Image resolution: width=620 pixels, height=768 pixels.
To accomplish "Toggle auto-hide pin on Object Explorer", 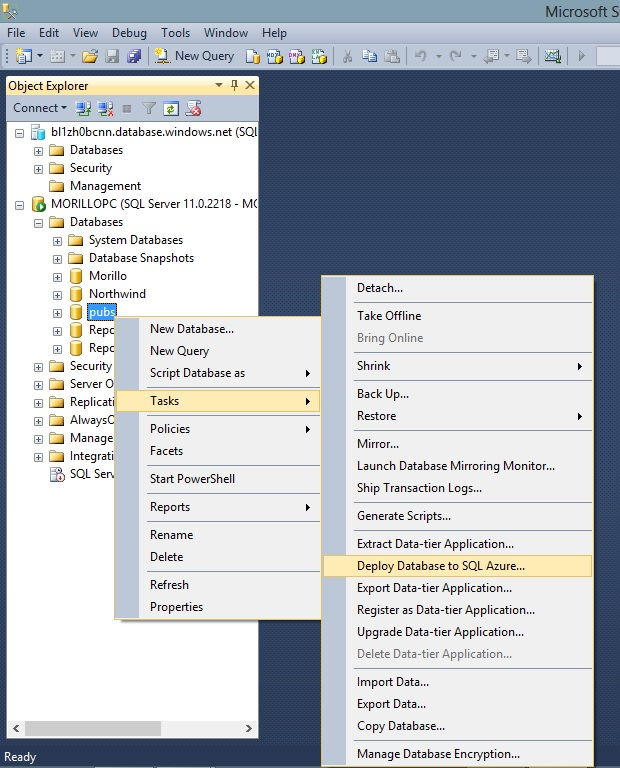I will (x=234, y=85).
